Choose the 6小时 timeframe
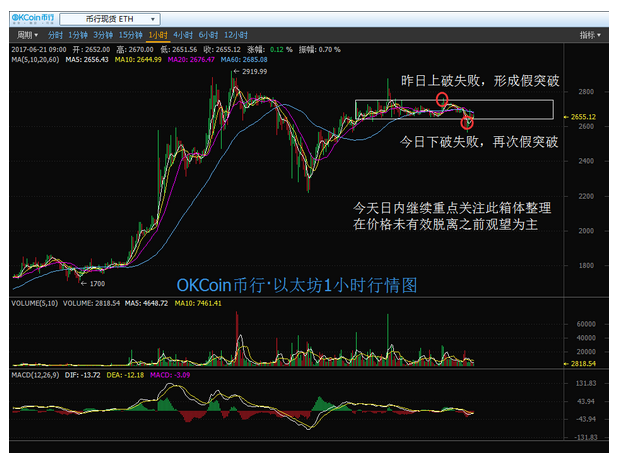Screen dimensions: 621x459 [209, 34]
